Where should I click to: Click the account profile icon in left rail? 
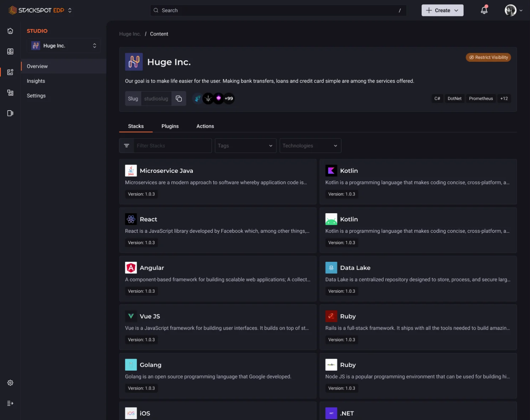[10, 51]
